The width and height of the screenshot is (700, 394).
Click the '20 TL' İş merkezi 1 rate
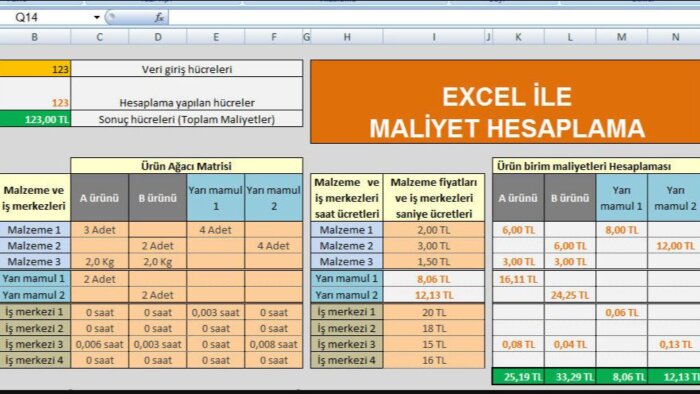[x=433, y=312]
